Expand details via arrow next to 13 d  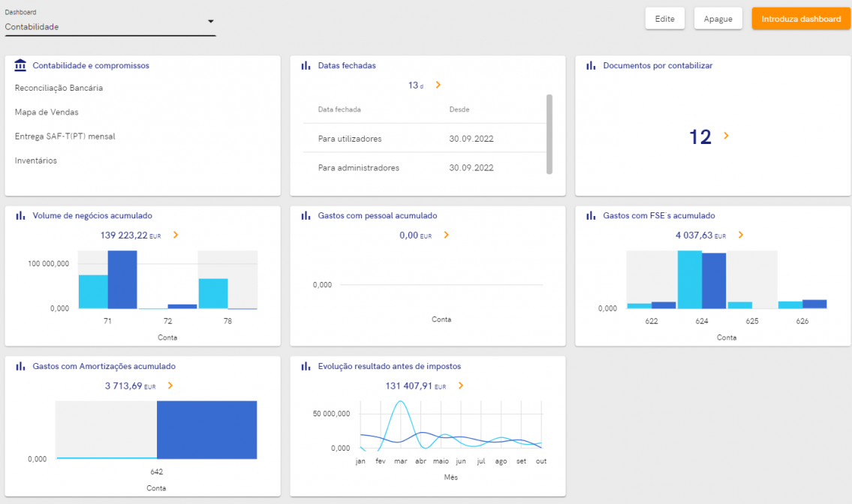click(x=438, y=85)
